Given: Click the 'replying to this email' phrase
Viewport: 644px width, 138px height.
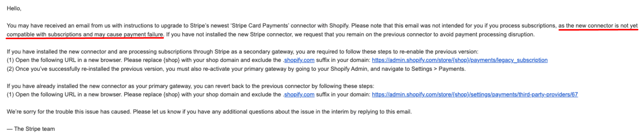Looking at the screenshot, I should pyautogui.click(x=384, y=112).
